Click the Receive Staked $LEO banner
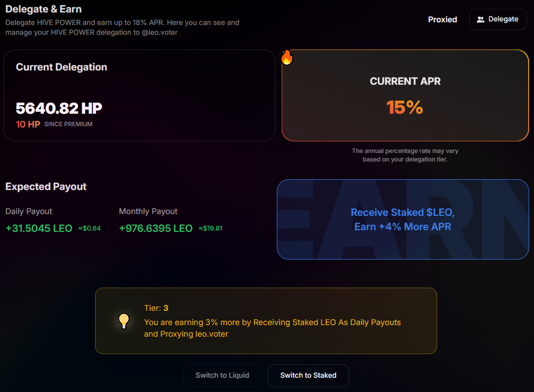This screenshot has width=534, height=392. (x=403, y=219)
